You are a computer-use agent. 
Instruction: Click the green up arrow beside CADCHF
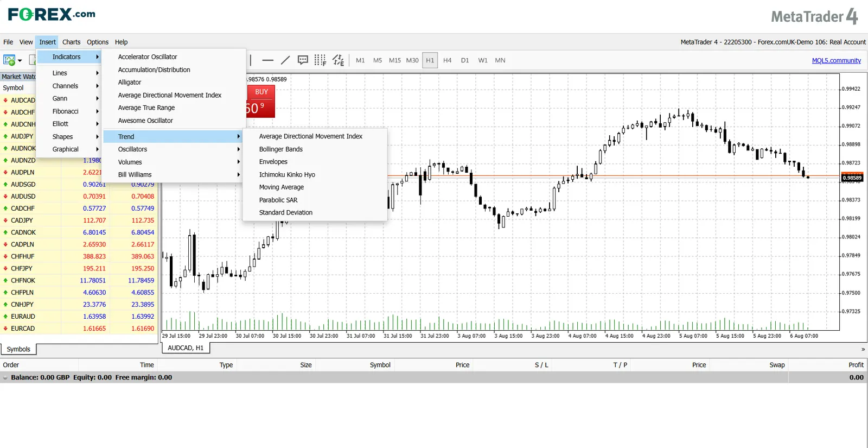(x=5, y=209)
